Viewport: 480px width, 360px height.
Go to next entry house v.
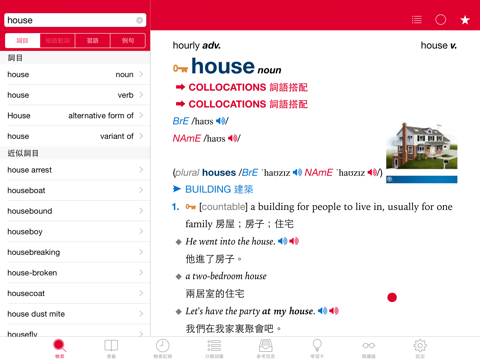tap(439, 45)
